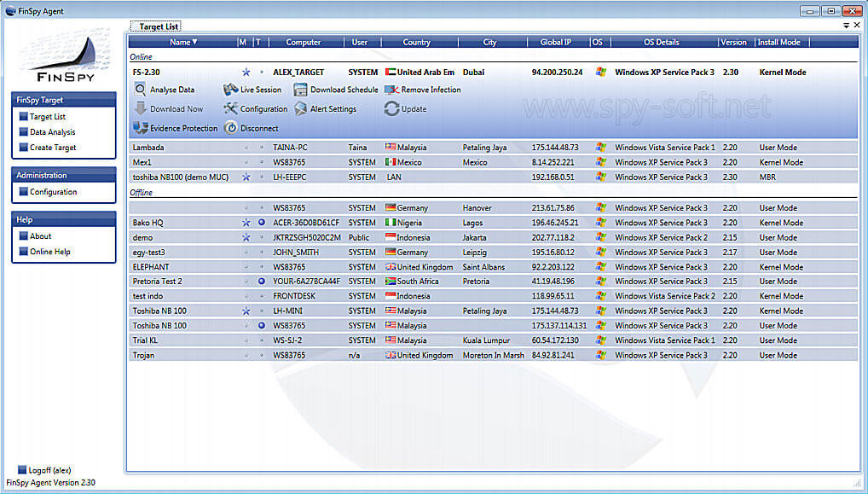Viewport: 868px width, 494px height.
Task: Open Evidence Protection for the target
Action: (176, 129)
